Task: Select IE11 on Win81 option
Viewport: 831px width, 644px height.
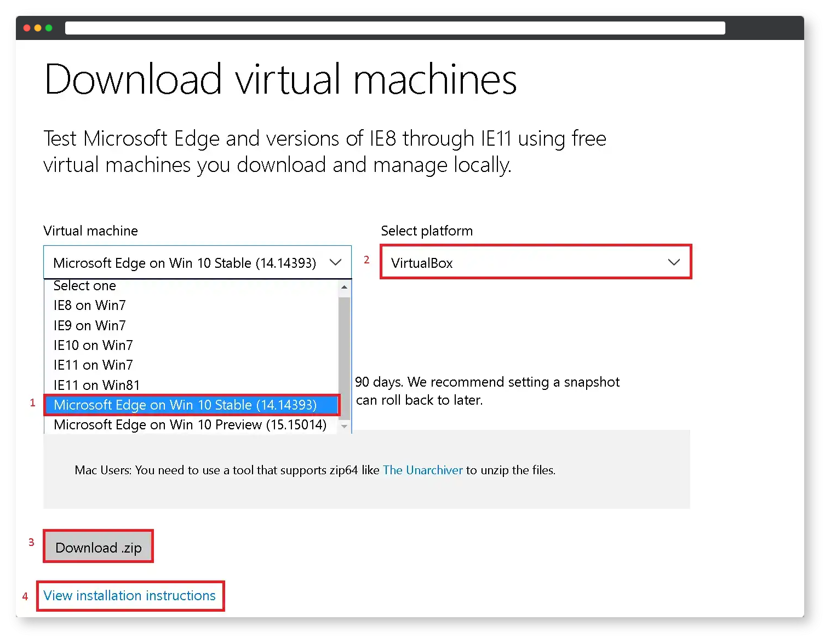Action: [x=192, y=385]
